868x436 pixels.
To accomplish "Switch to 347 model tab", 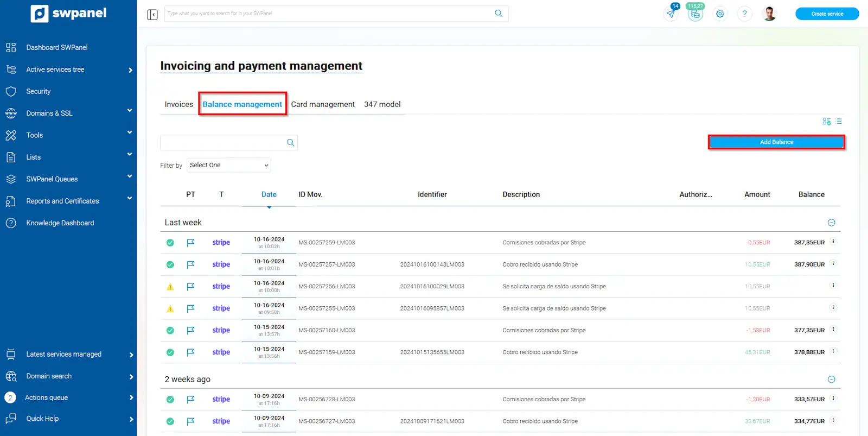I will 382,104.
